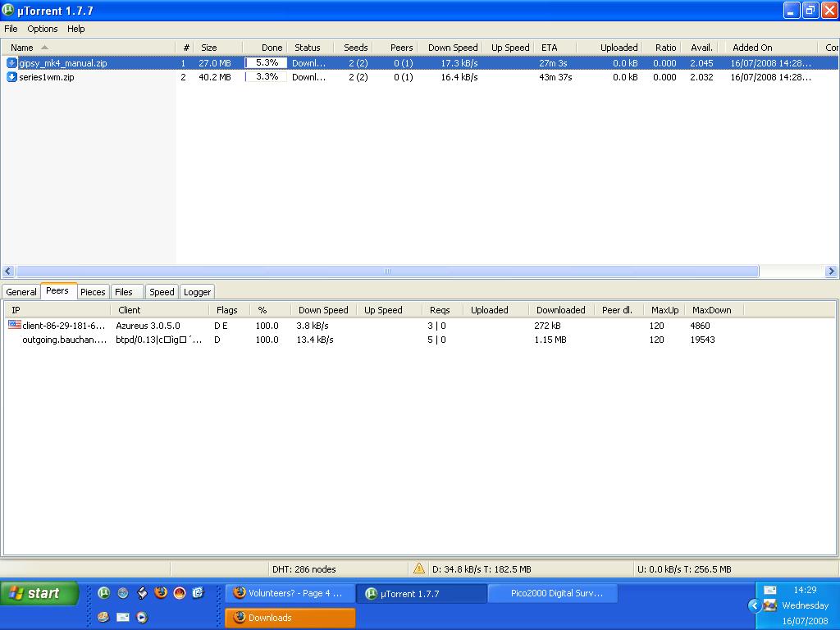Click the horizontal scrollbar right arrow
Image resolution: width=840 pixels, height=630 pixels.
pos(831,272)
